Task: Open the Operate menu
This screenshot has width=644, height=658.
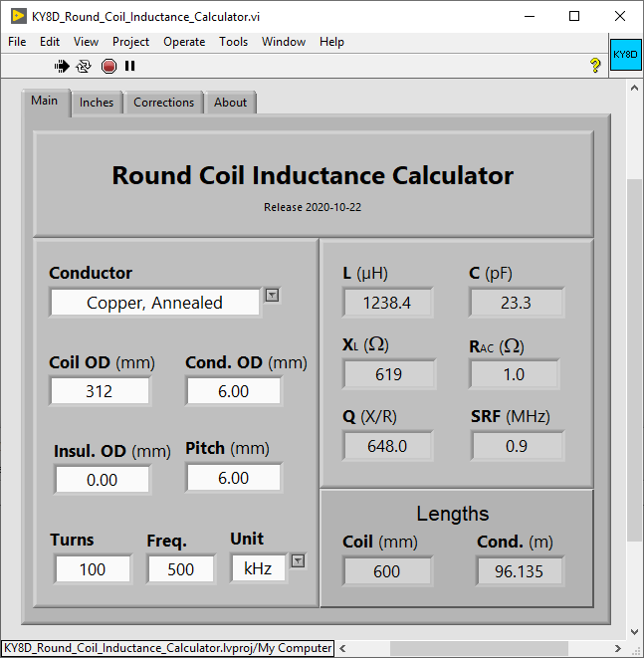Action: (184, 42)
